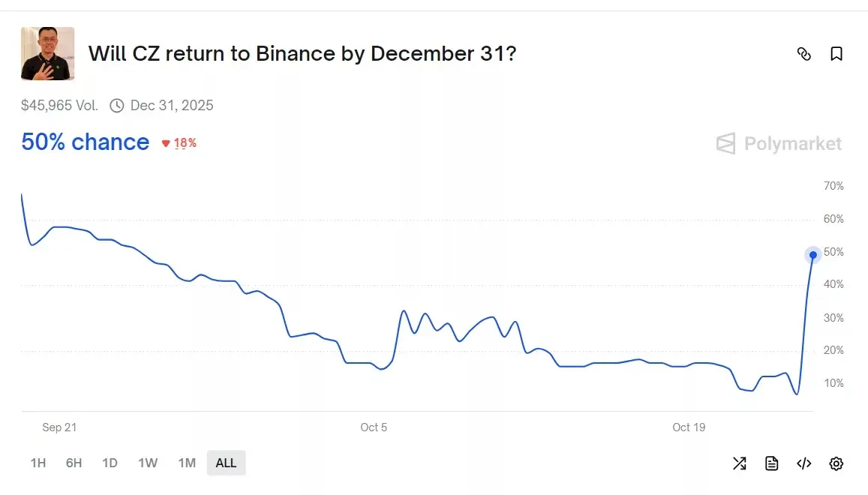Copy the market link via chain icon

click(x=803, y=54)
